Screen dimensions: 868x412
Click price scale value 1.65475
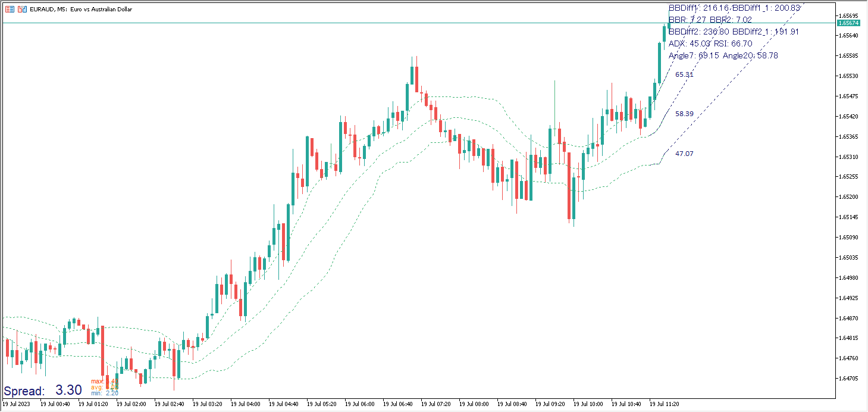(848, 96)
